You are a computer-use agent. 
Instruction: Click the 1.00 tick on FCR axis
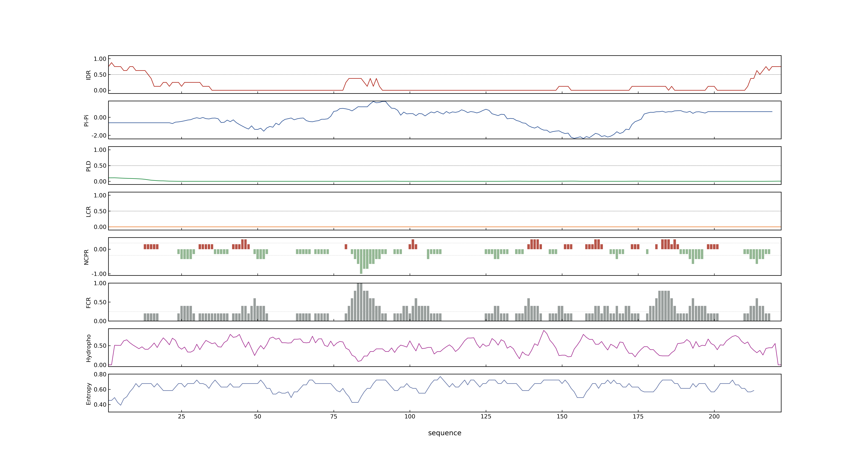(100, 283)
